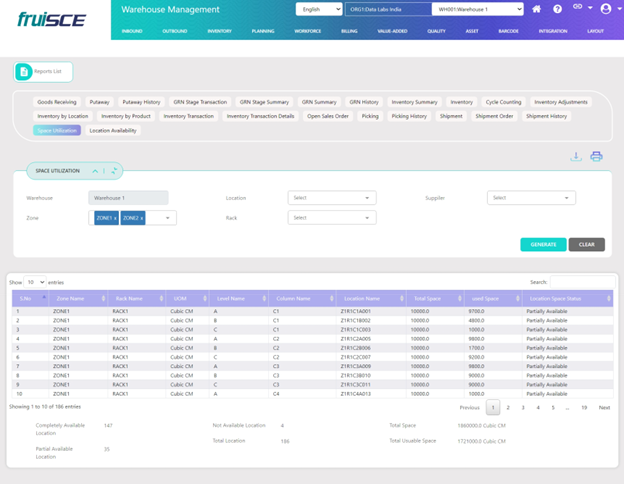The width and height of the screenshot is (624, 484).
Task: Go to page 2 of results
Action: pos(508,408)
